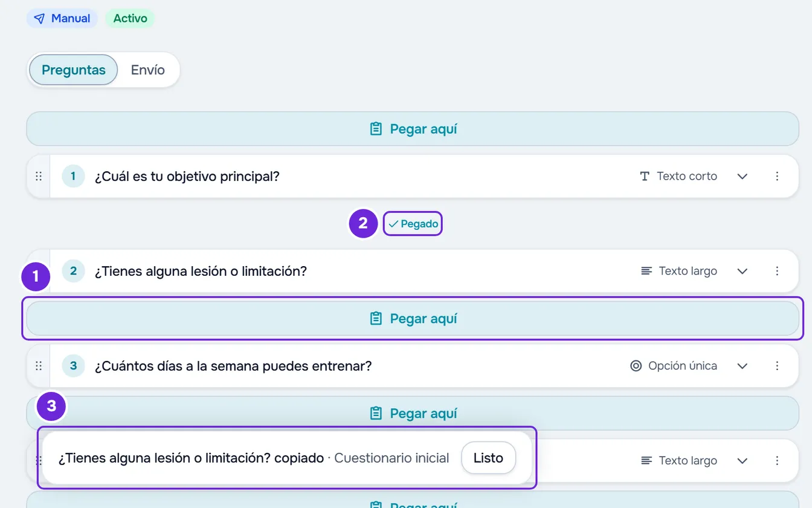Screen dimensions: 812x508
Task: Expand the chevron on "¿Tienes alguna lesión o limitación?" row
Action: click(x=743, y=271)
